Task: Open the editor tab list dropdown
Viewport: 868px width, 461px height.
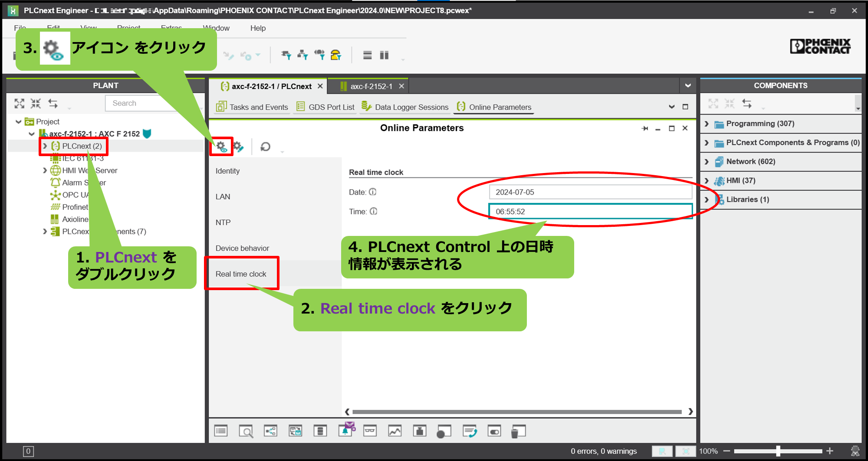Action: tap(688, 86)
